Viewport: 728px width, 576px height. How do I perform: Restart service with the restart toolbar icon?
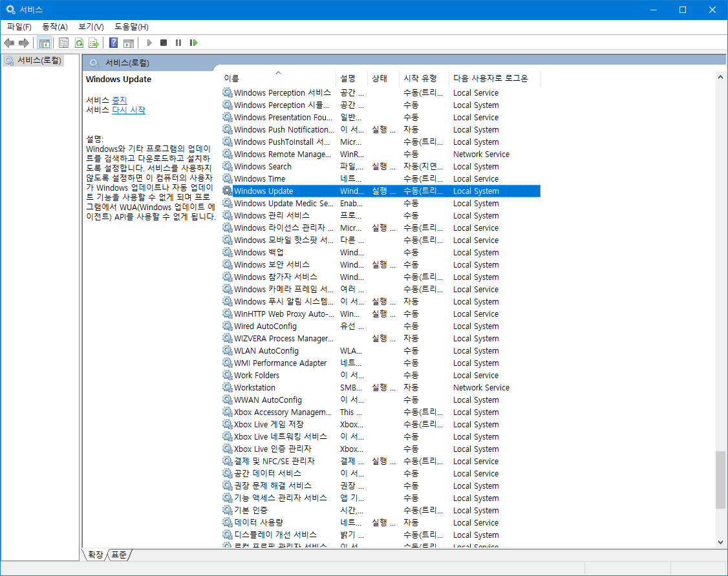coord(193,43)
